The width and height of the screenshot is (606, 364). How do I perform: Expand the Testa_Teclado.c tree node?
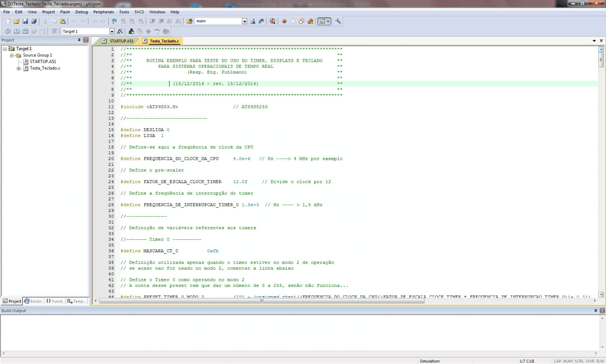[19, 69]
